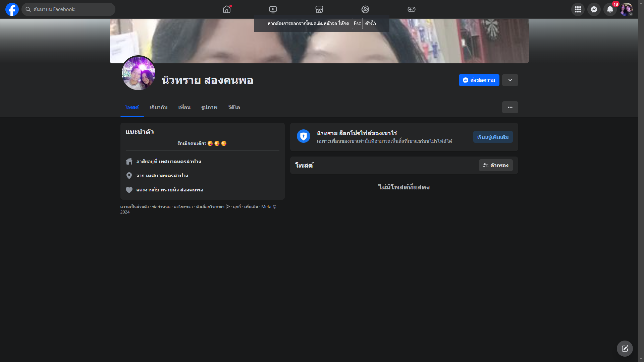Image resolution: width=644 pixels, height=362 pixels.
Task: Click the ส่งข้อความ button
Action: [x=479, y=80]
